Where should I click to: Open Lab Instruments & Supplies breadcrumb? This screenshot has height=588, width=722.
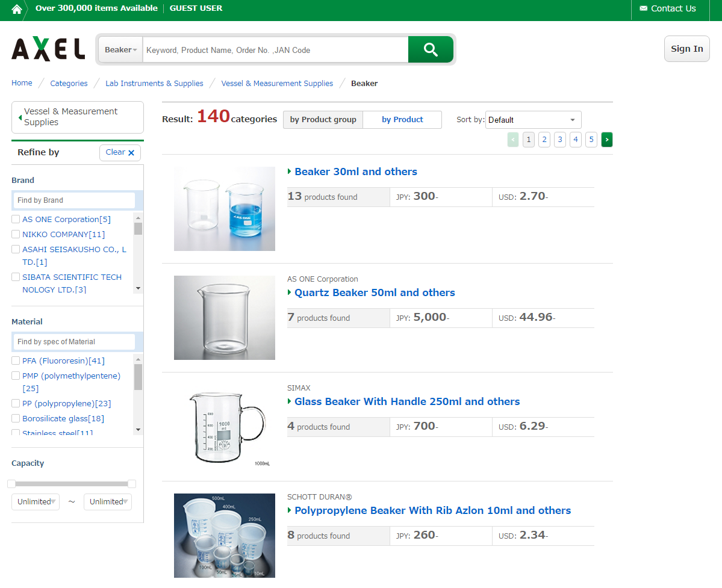click(x=154, y=83)
